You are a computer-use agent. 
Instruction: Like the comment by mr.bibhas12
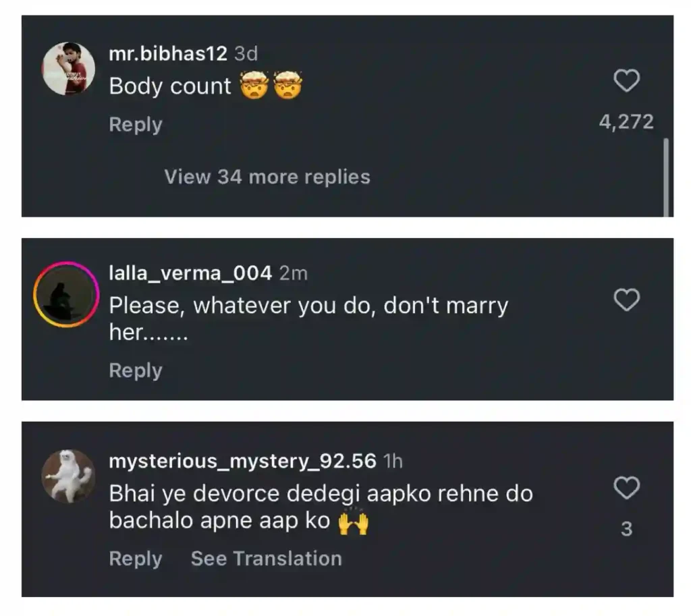point(626,82)
